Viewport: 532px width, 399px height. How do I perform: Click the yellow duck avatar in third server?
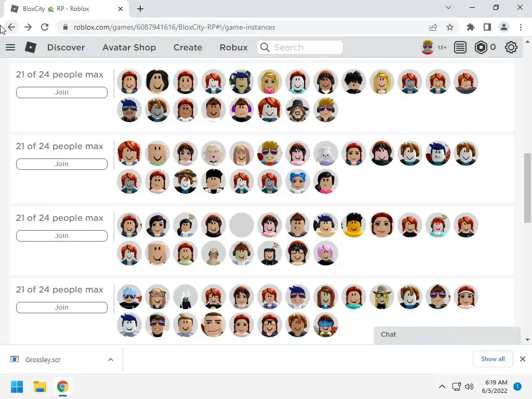(x=353, y=225)
